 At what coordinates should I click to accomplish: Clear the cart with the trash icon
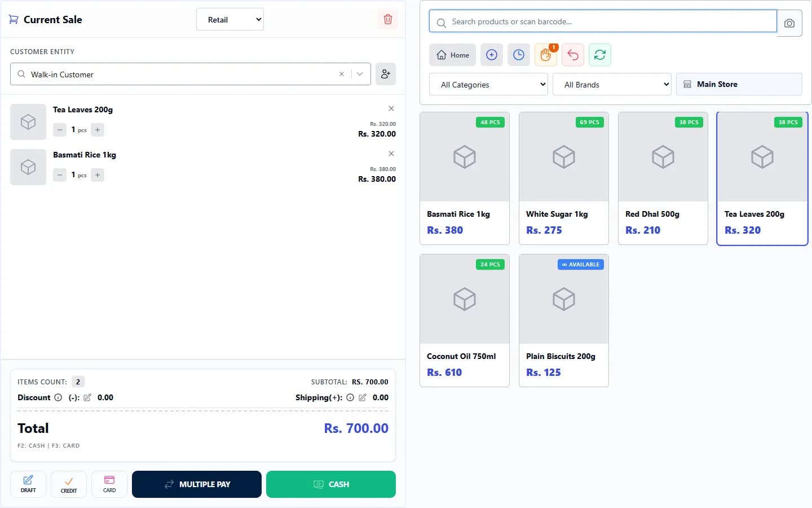[387, 19]
